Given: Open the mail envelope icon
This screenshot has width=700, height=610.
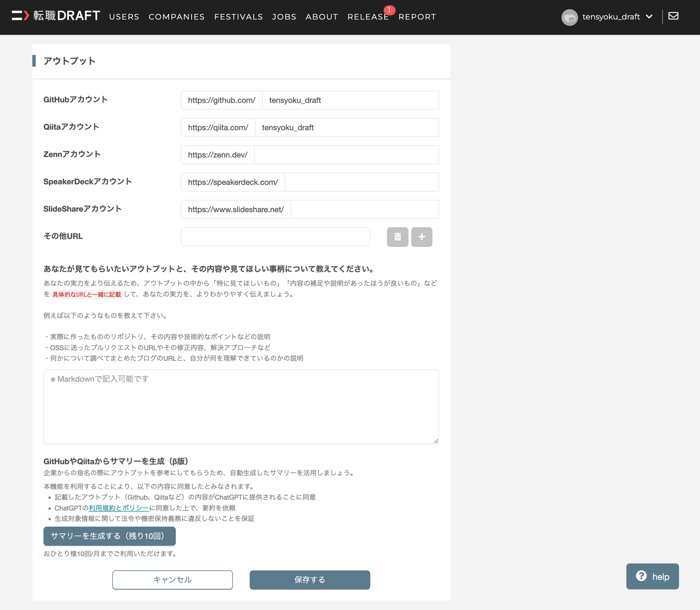Looking at the screenshot, I should click(673, 15).
